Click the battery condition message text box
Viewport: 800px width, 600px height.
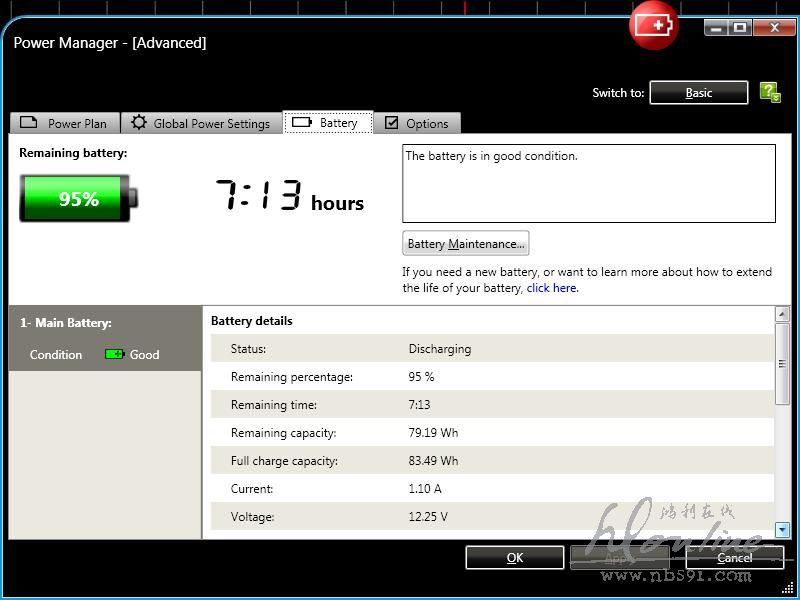[x=588, y=183]
